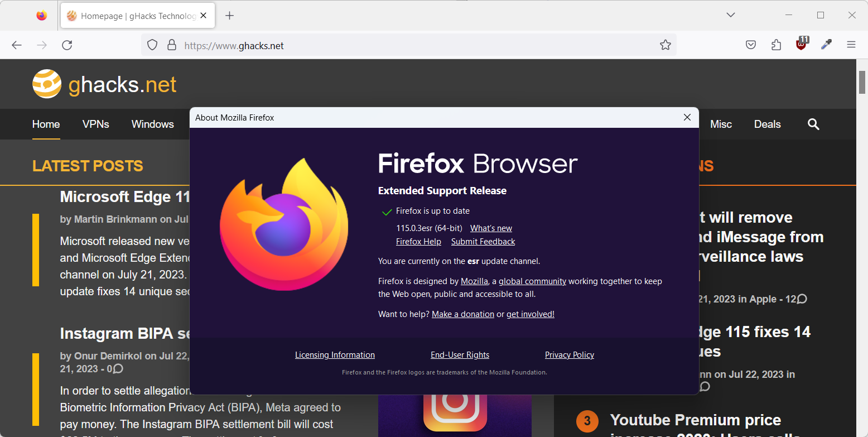Open Misc navigation item
868x437 pixels.
click(721, 124)
